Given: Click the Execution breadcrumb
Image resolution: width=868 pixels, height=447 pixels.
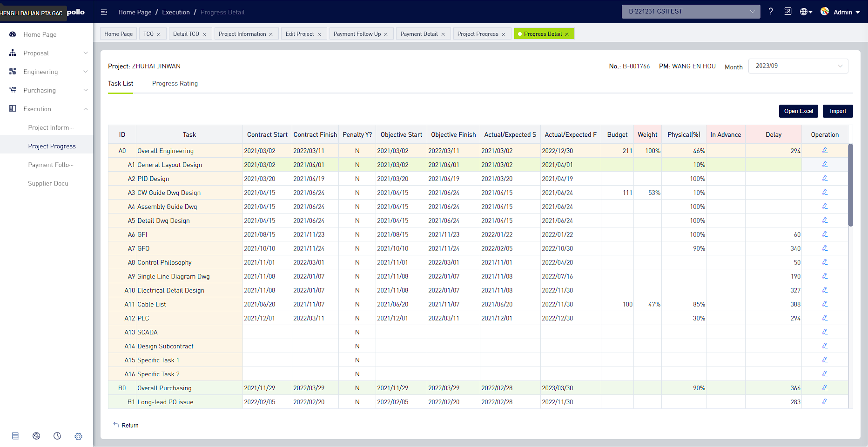Looking at the screenshot, I should (176, 12).
